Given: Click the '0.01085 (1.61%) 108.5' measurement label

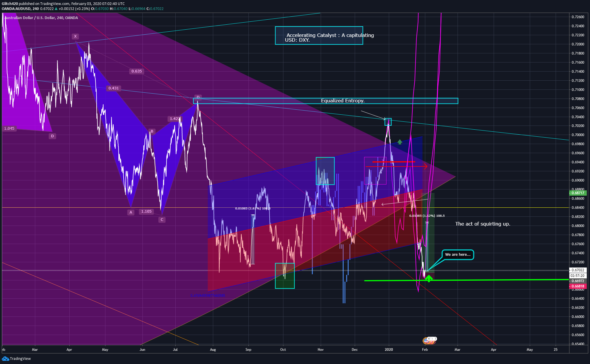Looking at the screenshot, I should click(x=253, y=208).
